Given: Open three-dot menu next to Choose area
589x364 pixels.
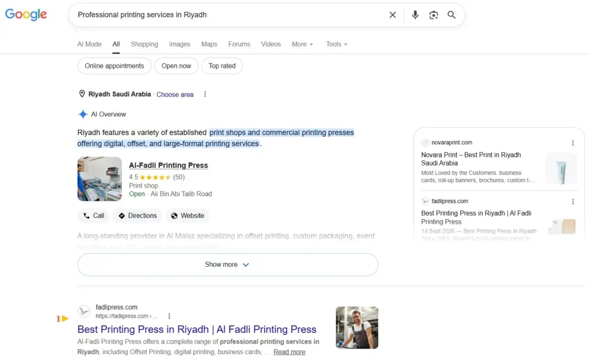Looking at the screenshot, I should pyautogui.click(x=205, y=94).
